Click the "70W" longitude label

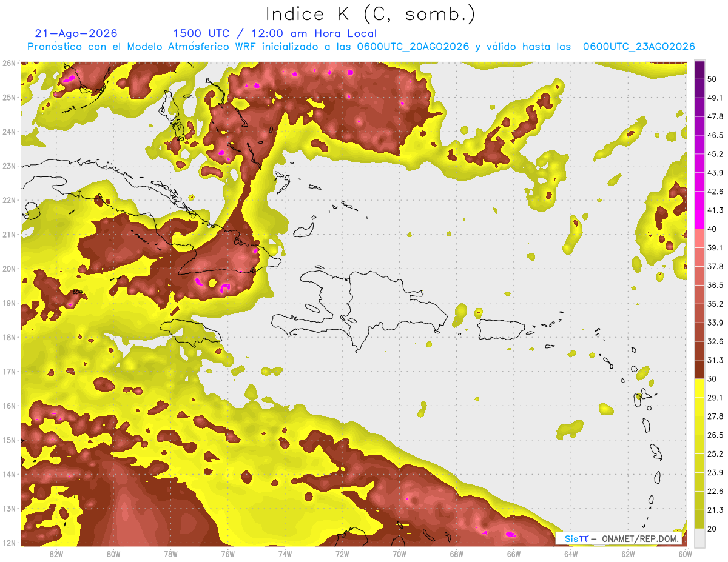click(x=399, y=554)
